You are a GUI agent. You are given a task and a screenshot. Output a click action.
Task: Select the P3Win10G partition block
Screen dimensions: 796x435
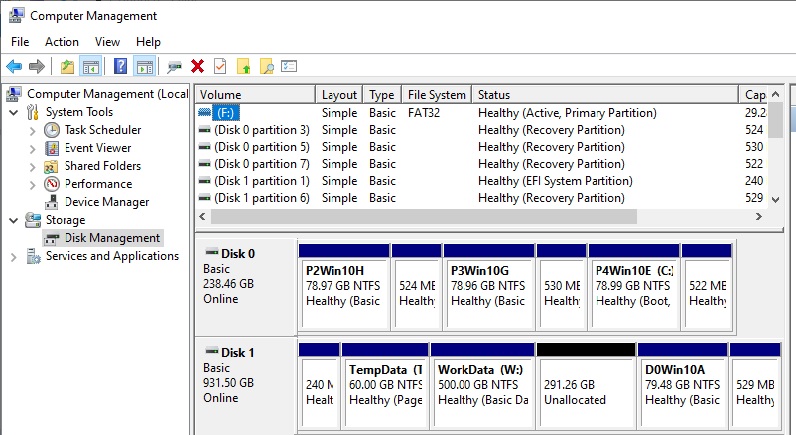[489, 287]
